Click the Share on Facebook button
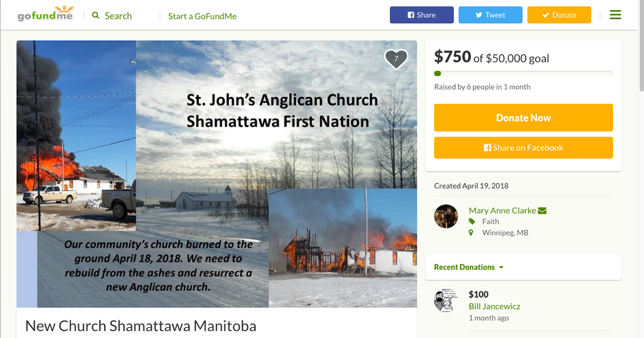 [523, 148]
